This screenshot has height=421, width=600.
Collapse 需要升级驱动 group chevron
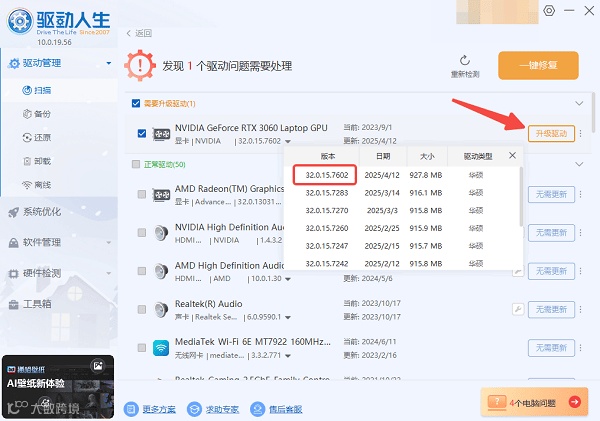(x=579, y=103)
